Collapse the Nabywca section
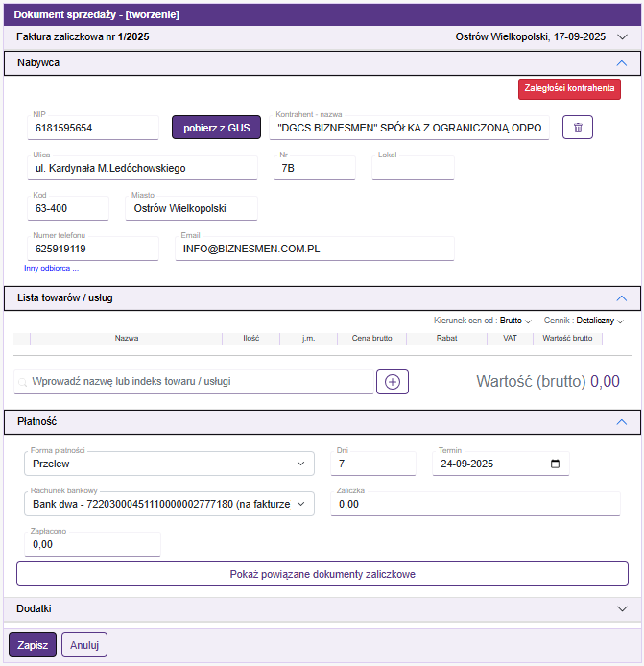Viewport: 644px width, 666px height. (x=621, y=62)
